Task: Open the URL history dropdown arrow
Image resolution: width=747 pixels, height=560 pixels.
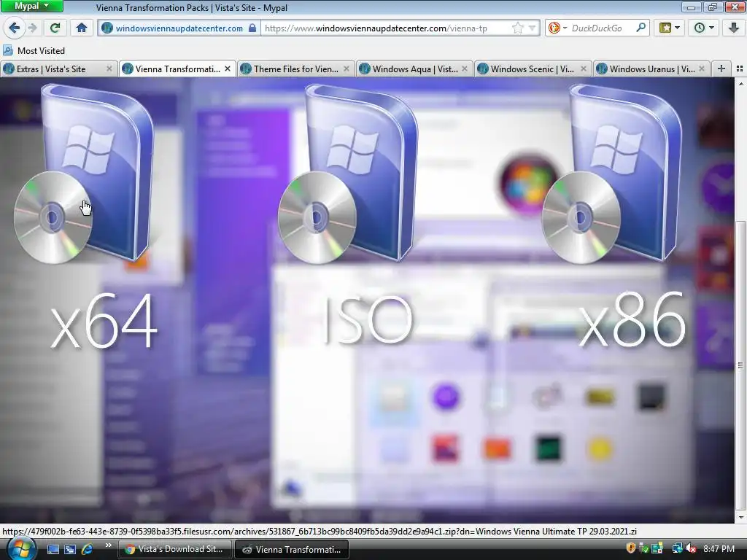Action: tap(533, 28)
